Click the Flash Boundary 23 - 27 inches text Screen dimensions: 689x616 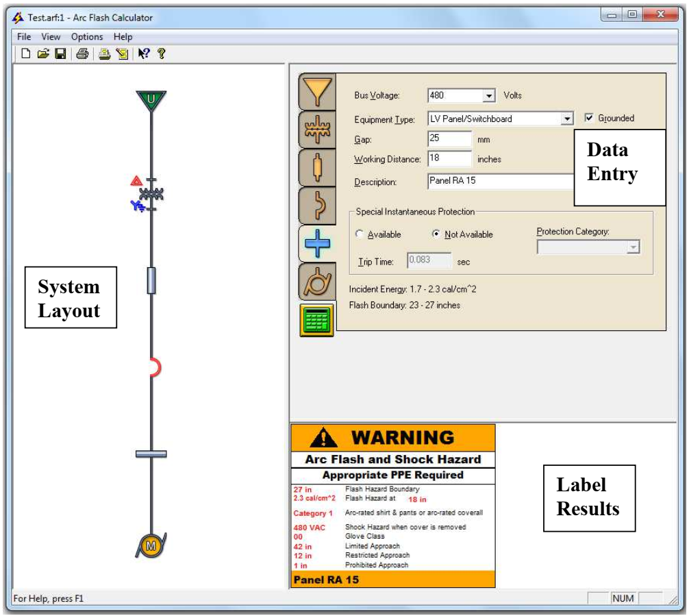[x=404, y=305]
